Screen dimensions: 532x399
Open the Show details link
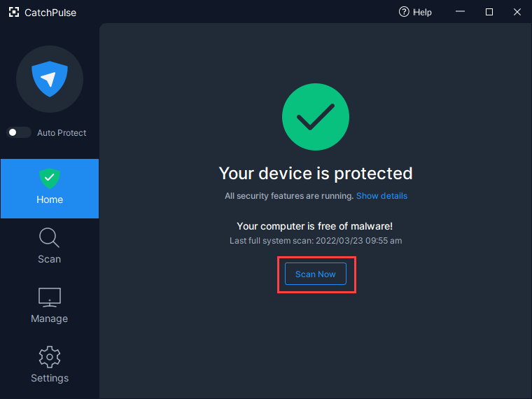(381, 196)
